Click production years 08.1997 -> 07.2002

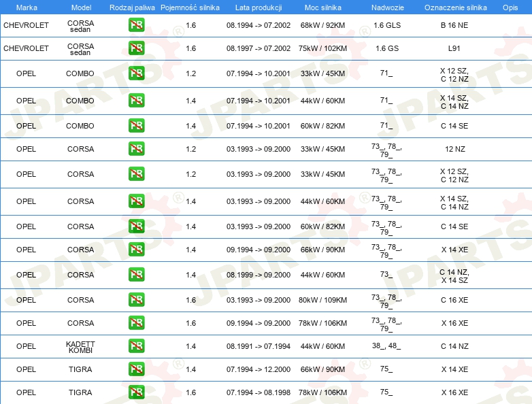tap(259, 48)
